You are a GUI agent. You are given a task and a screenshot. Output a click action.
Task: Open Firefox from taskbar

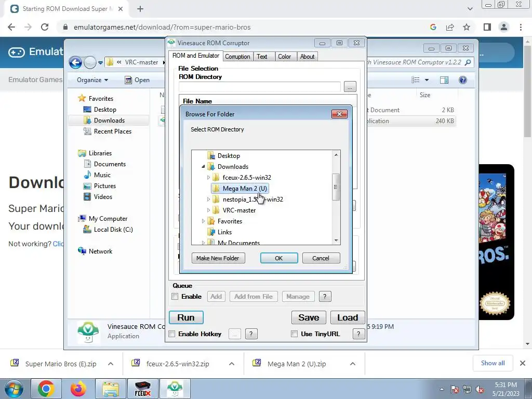coord(78,389)
